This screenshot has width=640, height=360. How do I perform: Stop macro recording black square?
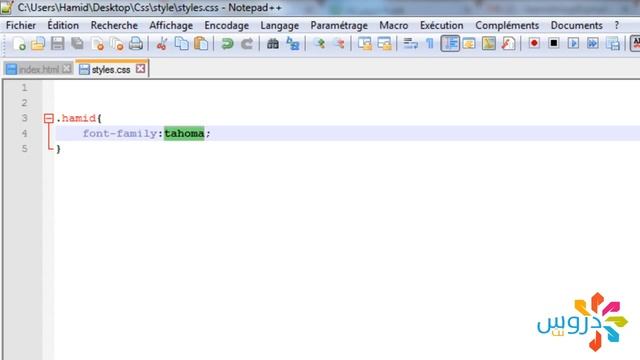[553, 43]
